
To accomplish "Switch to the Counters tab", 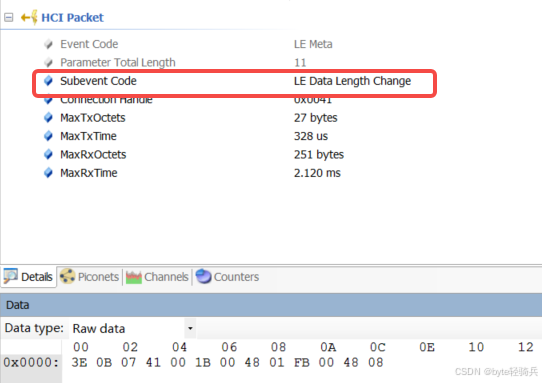I will click(227, 277).
